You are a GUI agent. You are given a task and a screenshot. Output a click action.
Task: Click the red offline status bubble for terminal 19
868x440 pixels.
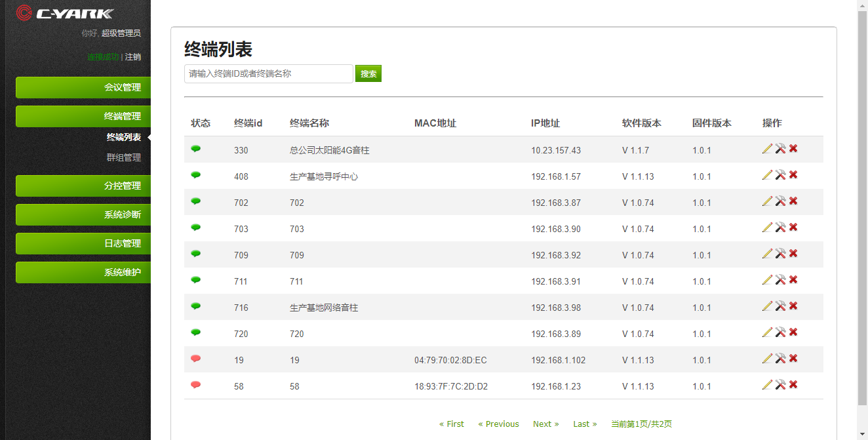tap(195, 359)
